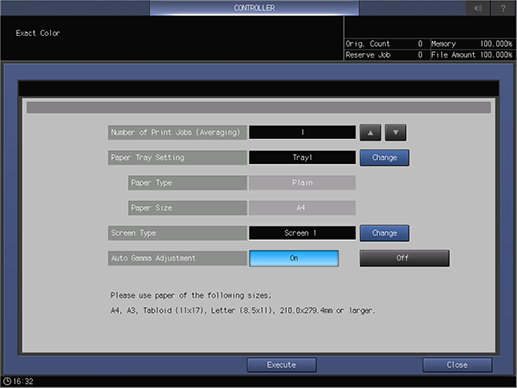Viewport: 517px width, 388px height.
Task: Turn Auto Gamma Adjustment On
Action: tap(294, 258)
